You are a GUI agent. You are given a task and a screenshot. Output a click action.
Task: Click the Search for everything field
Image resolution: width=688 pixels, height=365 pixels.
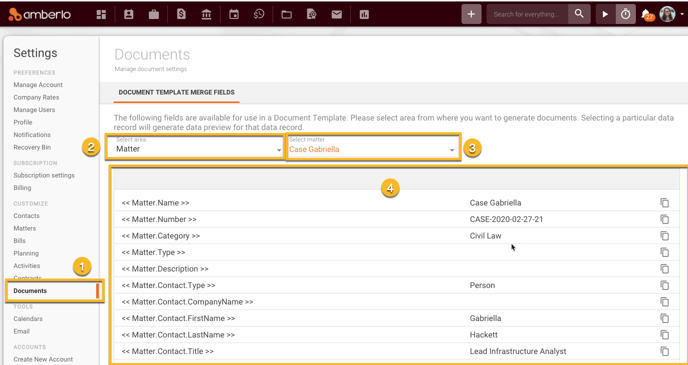pos(527,14)
